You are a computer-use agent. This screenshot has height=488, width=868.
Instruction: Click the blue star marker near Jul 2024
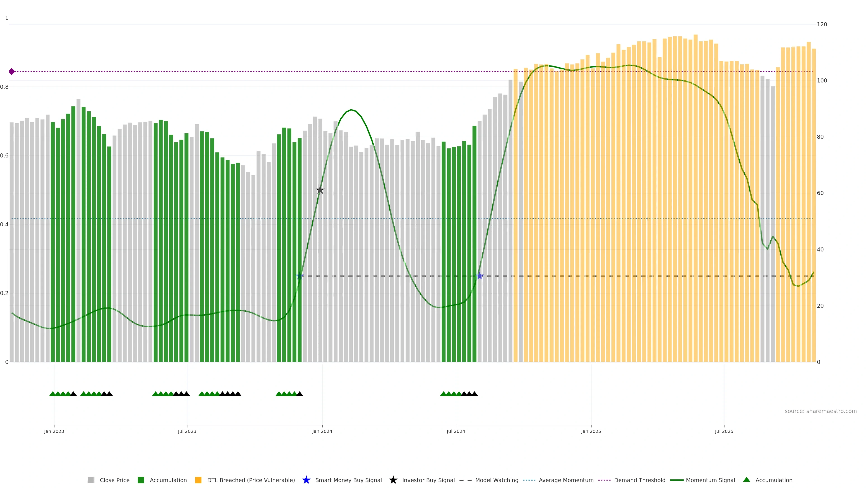pos(479,276)
